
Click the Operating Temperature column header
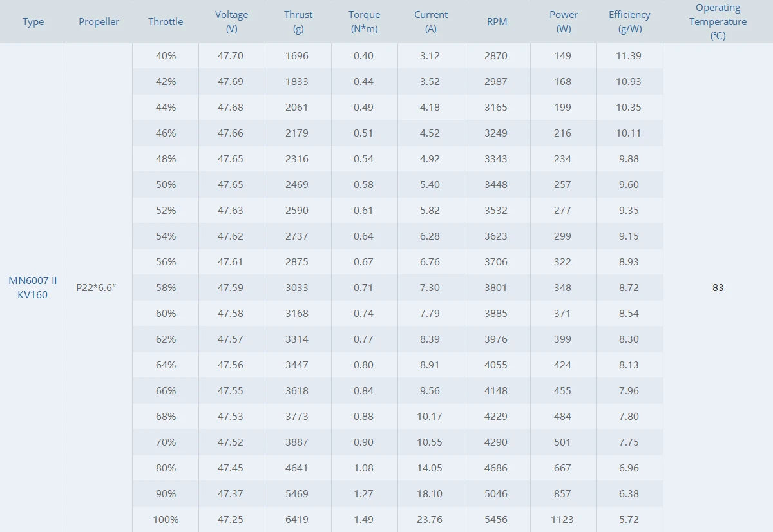[718, 22]
